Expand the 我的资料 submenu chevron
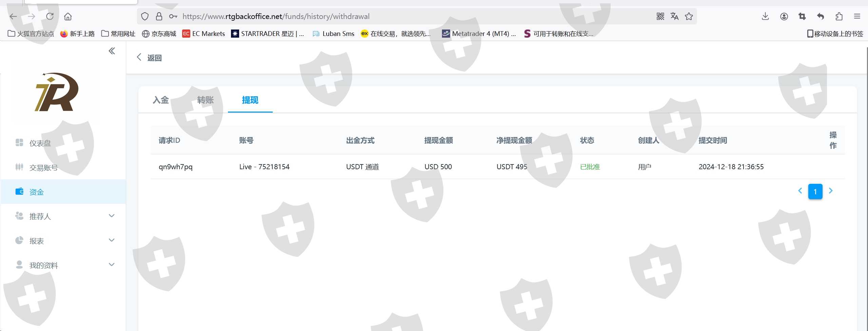868x331 pixels. pos(112,265)
